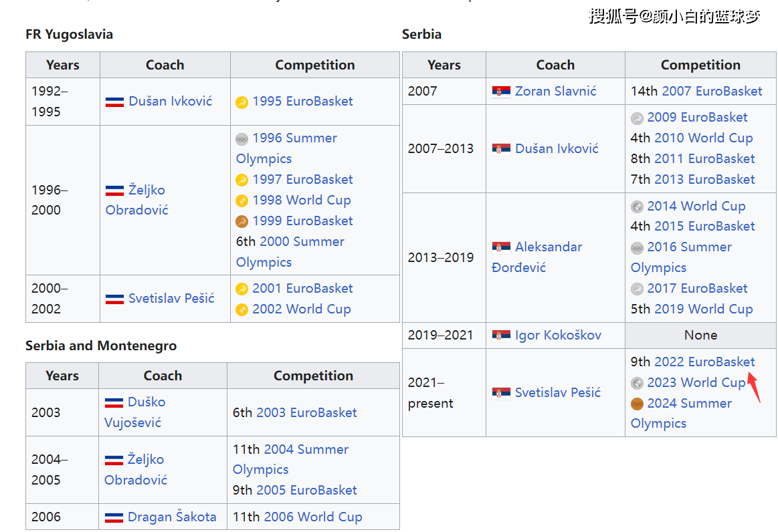778x532 pixels.
Task: Click the flag icon next to Dragan Šakota
Action: point(114,517)
